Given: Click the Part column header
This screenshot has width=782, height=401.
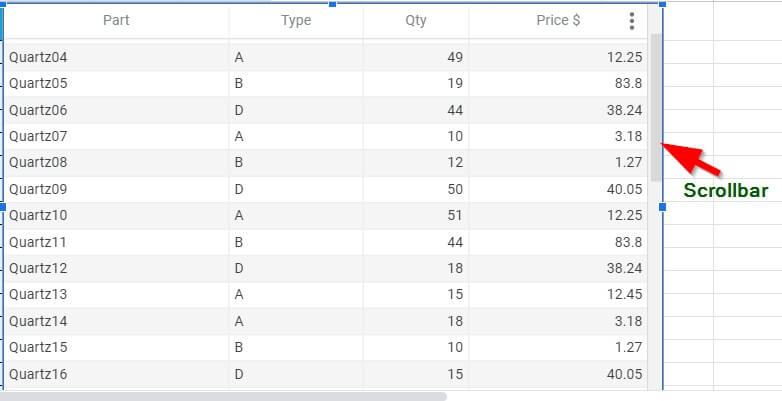Looking at the screenshot, I should [x=116, y=21].
